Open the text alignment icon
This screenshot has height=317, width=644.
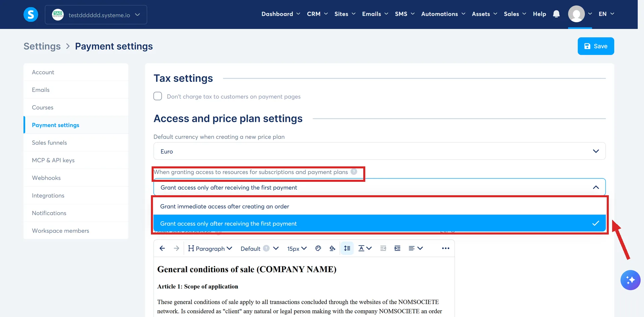[x=416, y=248]
